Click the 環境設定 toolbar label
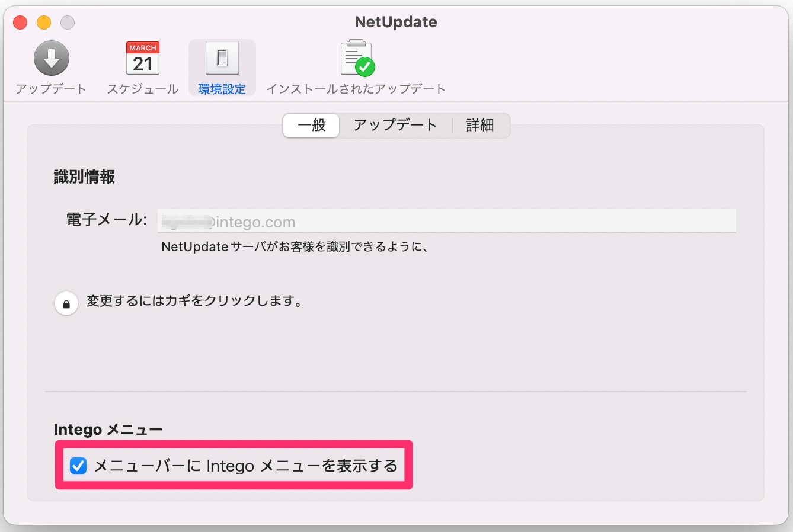Screen dimensions: 793x532 tap(222, 89)
